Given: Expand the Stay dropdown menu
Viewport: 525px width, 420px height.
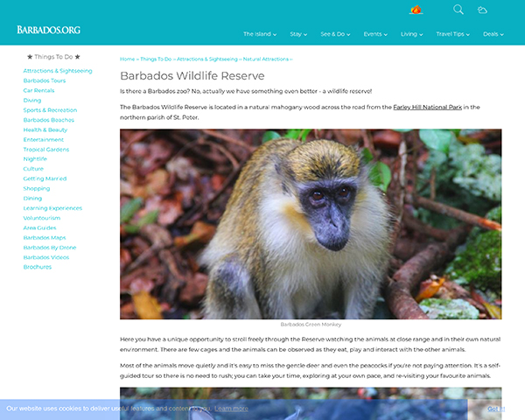Looking at the screenshot, I should (298, 34).
